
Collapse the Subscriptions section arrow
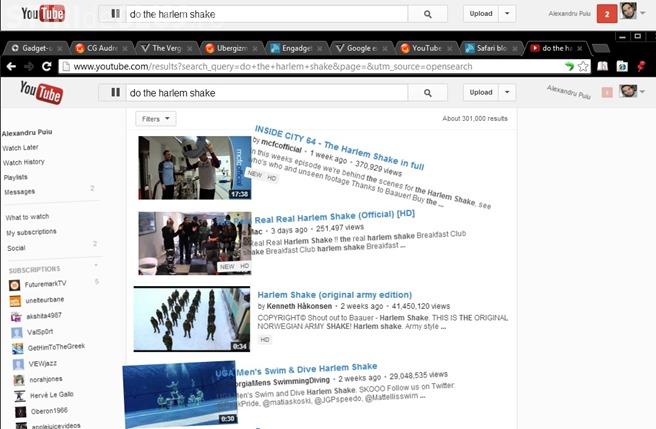coord(95,268)
